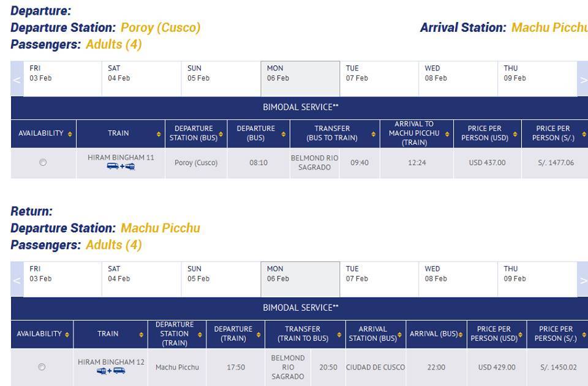Click the train and bus icon under Hiram Bingham 12

click(x=111, y=371)
